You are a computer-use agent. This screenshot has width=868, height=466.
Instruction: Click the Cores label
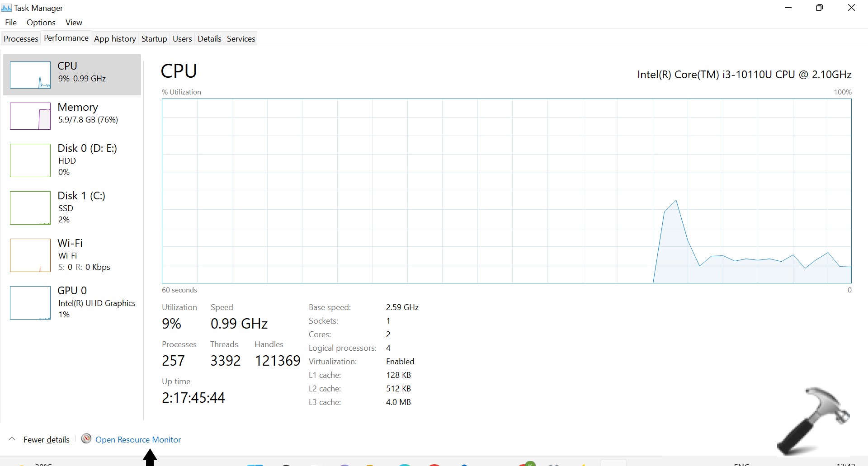pos(320,334)
